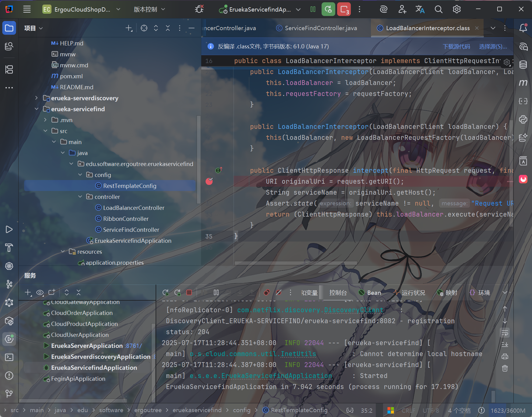This screenshot has width=532, height=417.
Task: Switch to the 控制台 console tab
Action: (338, 293)
